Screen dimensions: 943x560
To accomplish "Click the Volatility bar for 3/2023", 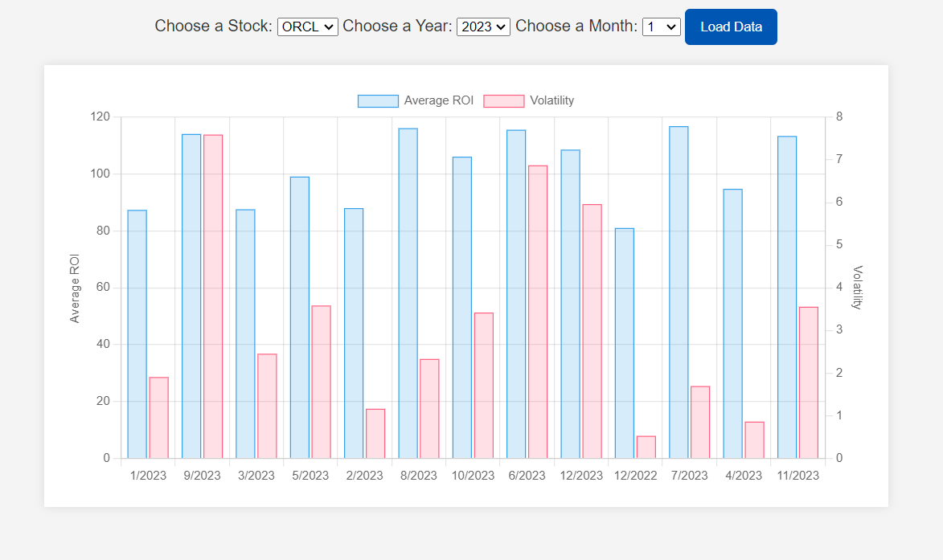I will click(x=267, y=407).
